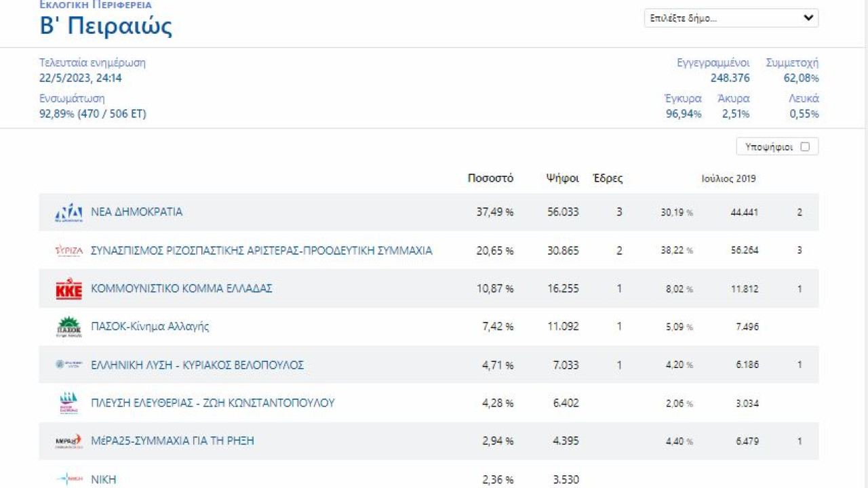Click the Ποσοστό column header
The width and height of the screenshot is (868, 488).
(490, 178)
